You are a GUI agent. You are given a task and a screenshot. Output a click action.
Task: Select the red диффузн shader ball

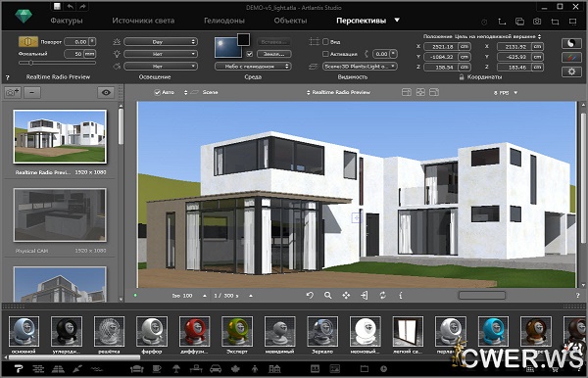pos(194,331)
